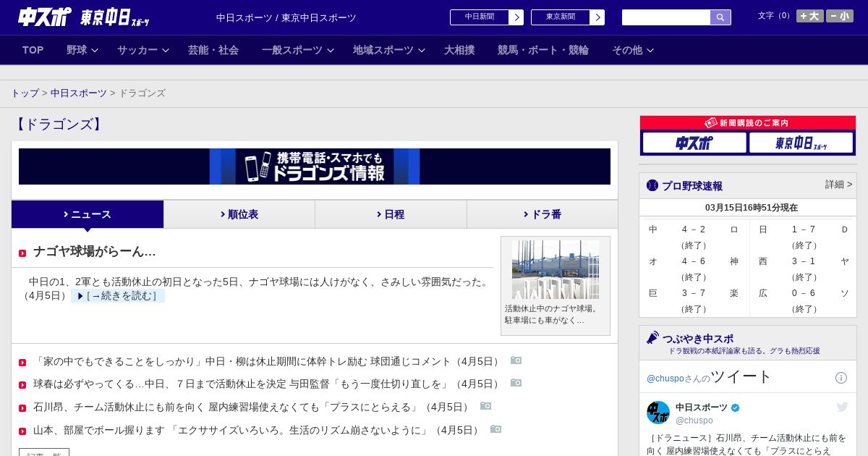The height and width of the screenshot is (456, 868).
Task: Open 競馬・ボート・競輪 section
Action: coord(543,50)
